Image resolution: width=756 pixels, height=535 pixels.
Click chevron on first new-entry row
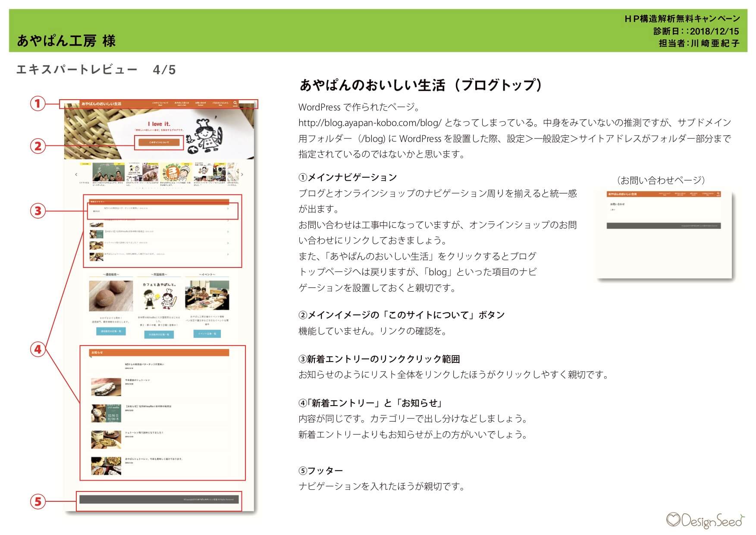[x=228, y=209]
